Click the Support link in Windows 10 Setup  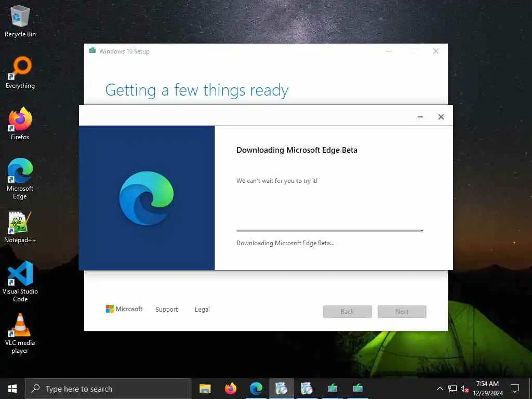coord(167,310)
